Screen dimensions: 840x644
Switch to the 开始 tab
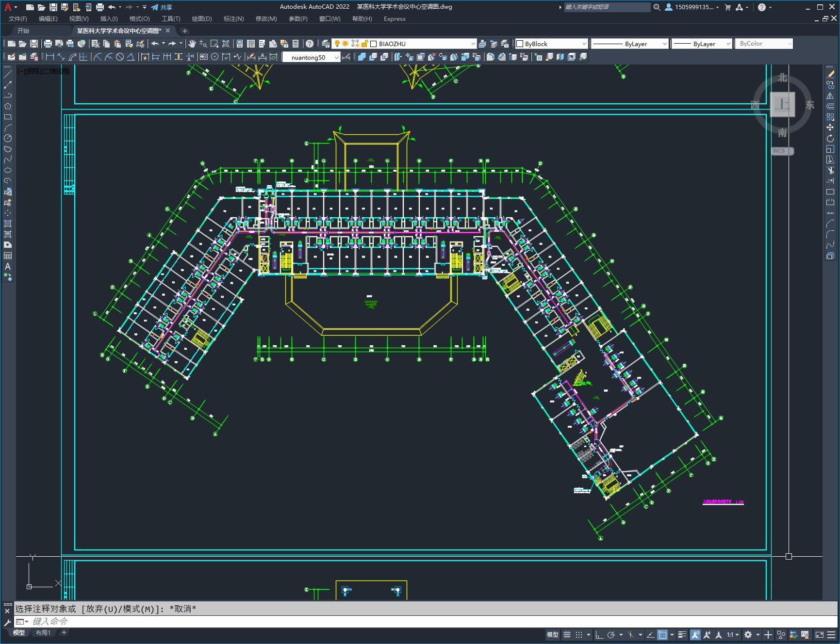(23, 31)
